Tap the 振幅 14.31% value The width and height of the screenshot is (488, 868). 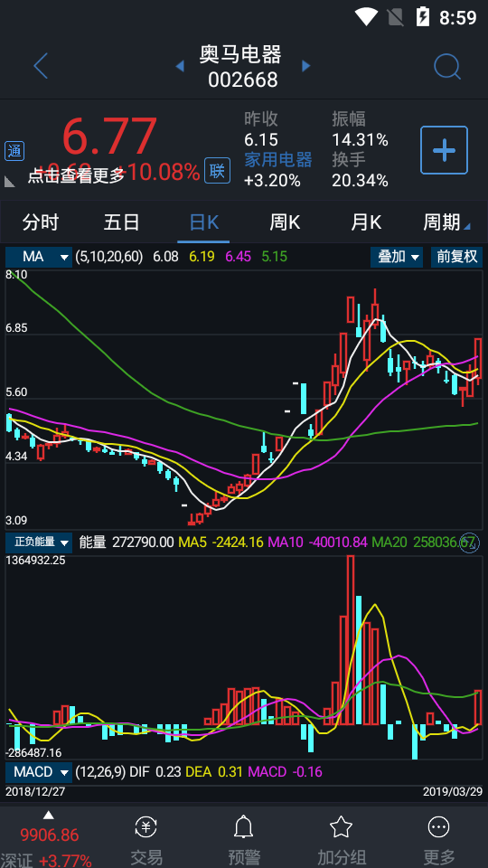coord(361,139)
